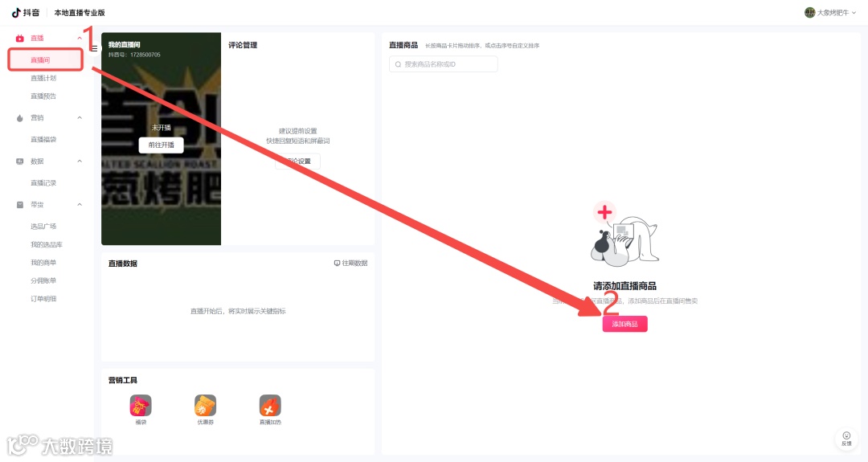
Task: Collapse the 带货 sidebar section
Action: point(80,205)
